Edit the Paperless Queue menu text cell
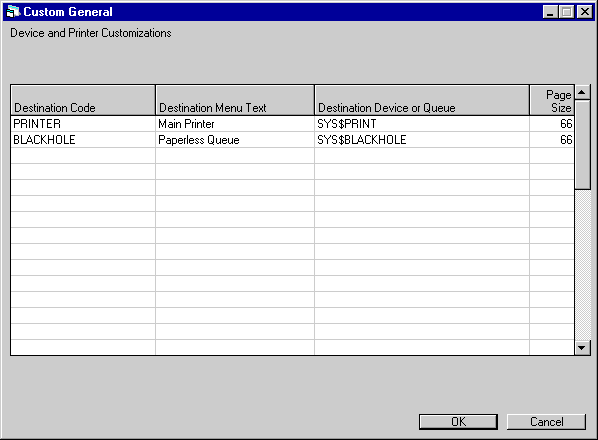 click(x=235, y=140)
